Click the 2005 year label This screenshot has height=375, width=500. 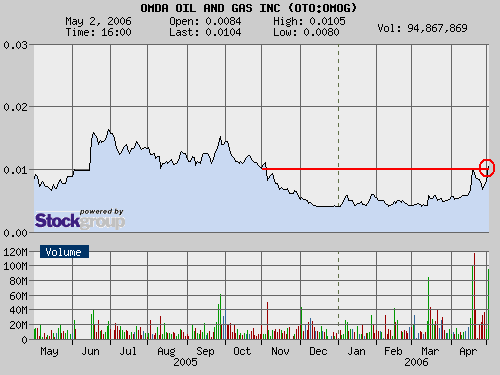coord(185,362)
